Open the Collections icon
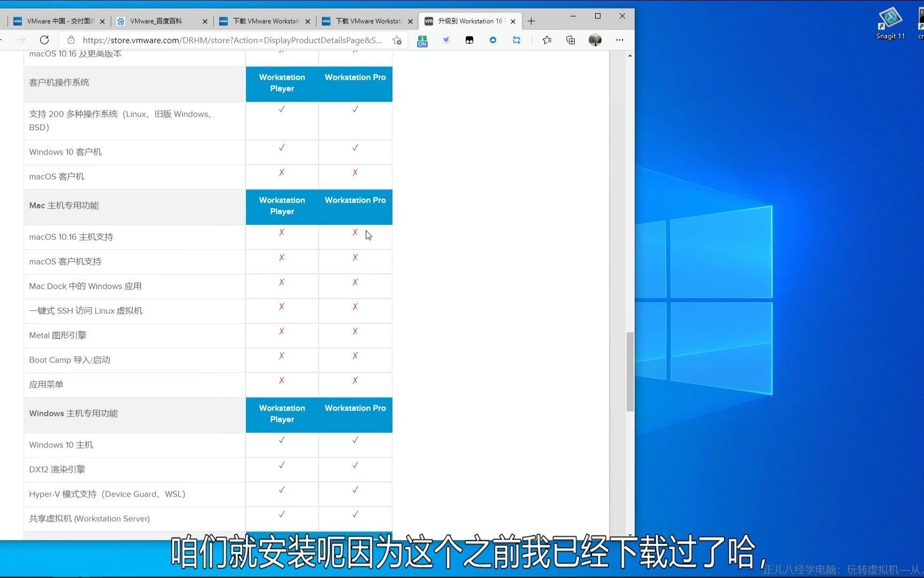 pos(571,40)
